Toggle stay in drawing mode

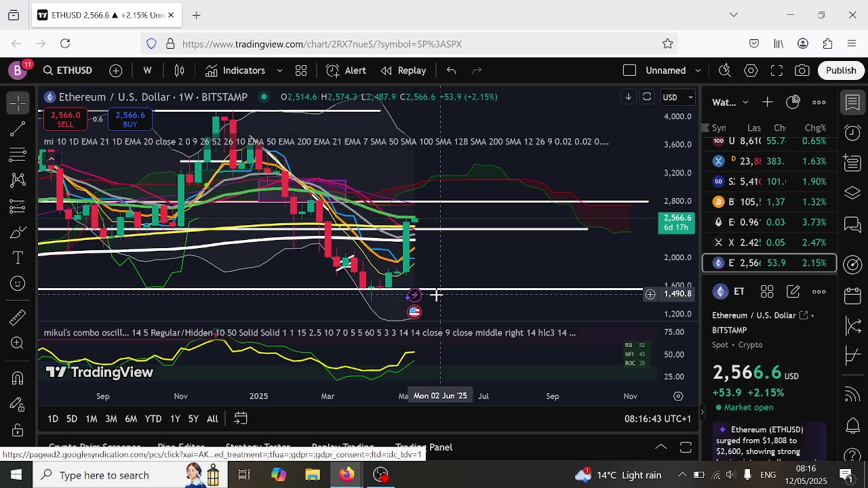[x=18, y=405]
